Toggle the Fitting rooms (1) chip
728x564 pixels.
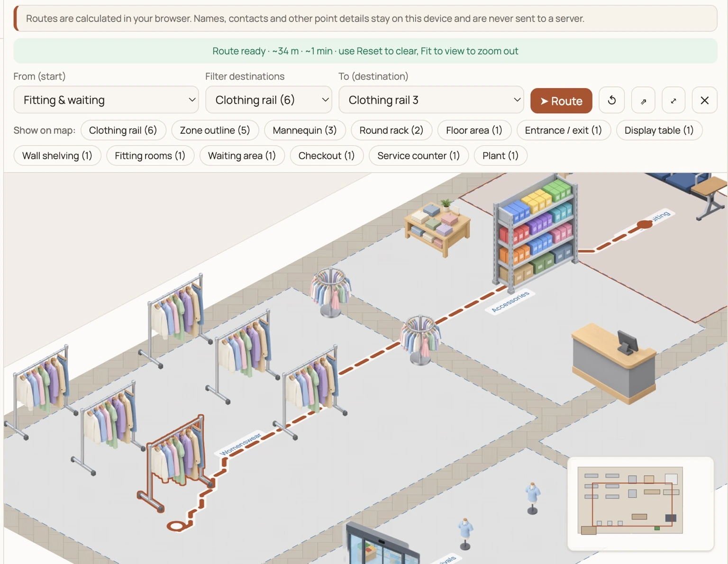click(x=150, y=156)
